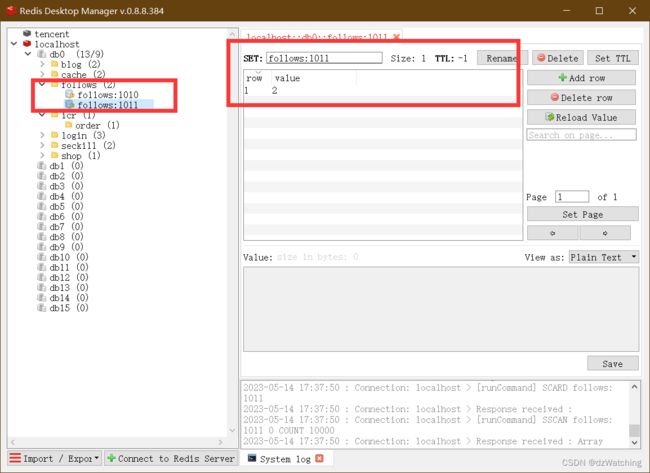
Task: Click the db0 database icon
Action: click(41, 54)
